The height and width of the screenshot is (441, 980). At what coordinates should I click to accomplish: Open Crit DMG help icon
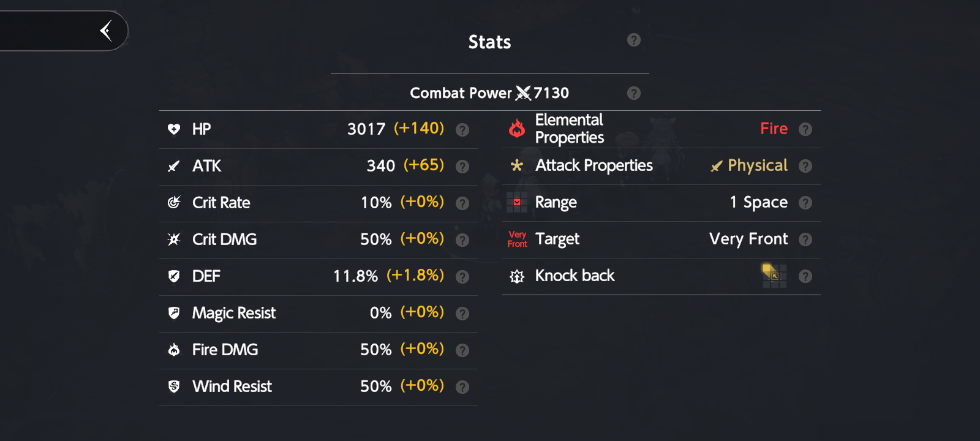click(462, 240)
